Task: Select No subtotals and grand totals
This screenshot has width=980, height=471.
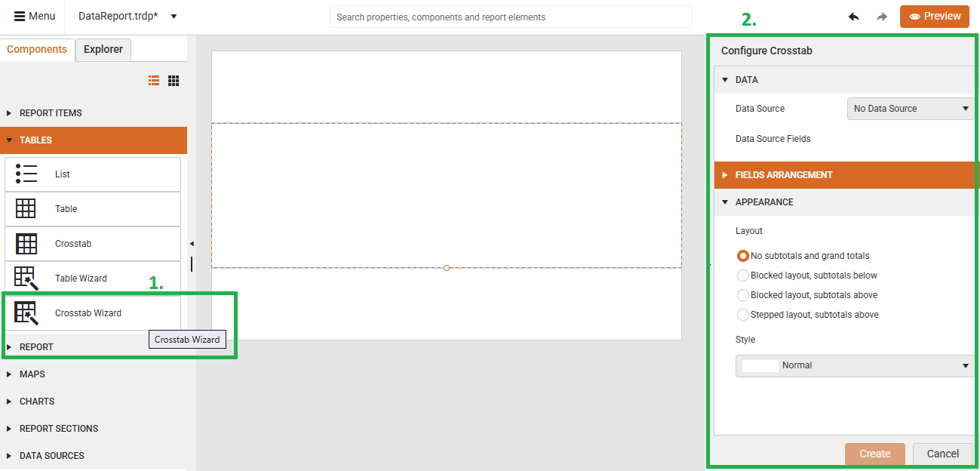Action: [743, 256]
